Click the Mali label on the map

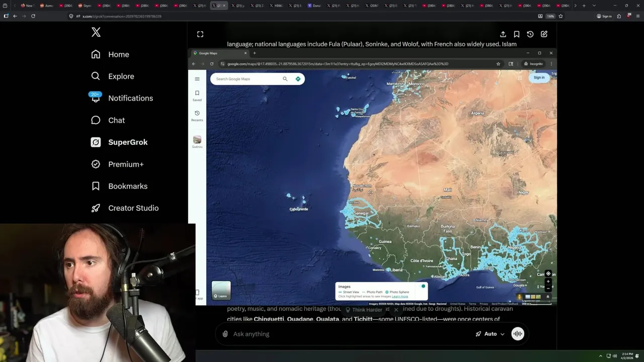pyautogui.click(x=447, y=190)
